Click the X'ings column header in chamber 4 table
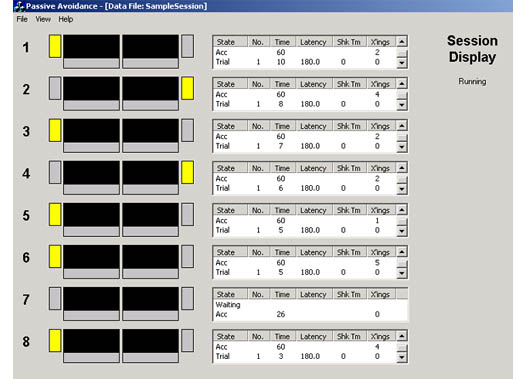Viewport: 526px width, 379px height. (381, 168)
